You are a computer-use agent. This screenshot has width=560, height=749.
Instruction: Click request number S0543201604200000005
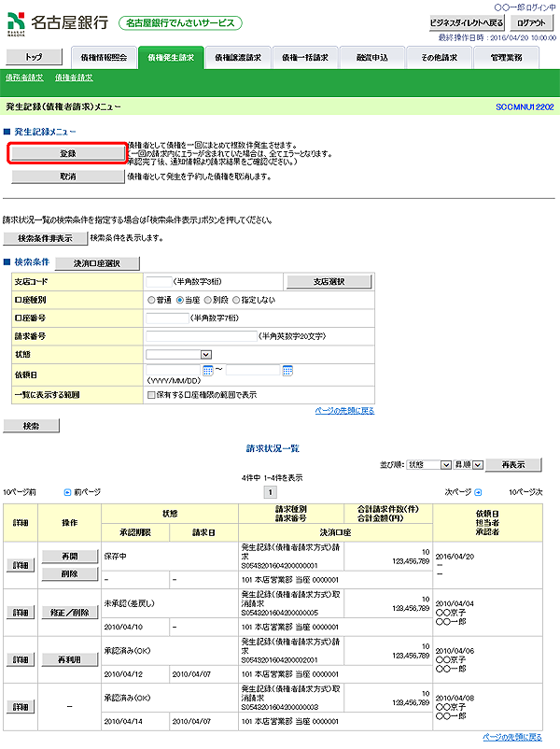279,613
